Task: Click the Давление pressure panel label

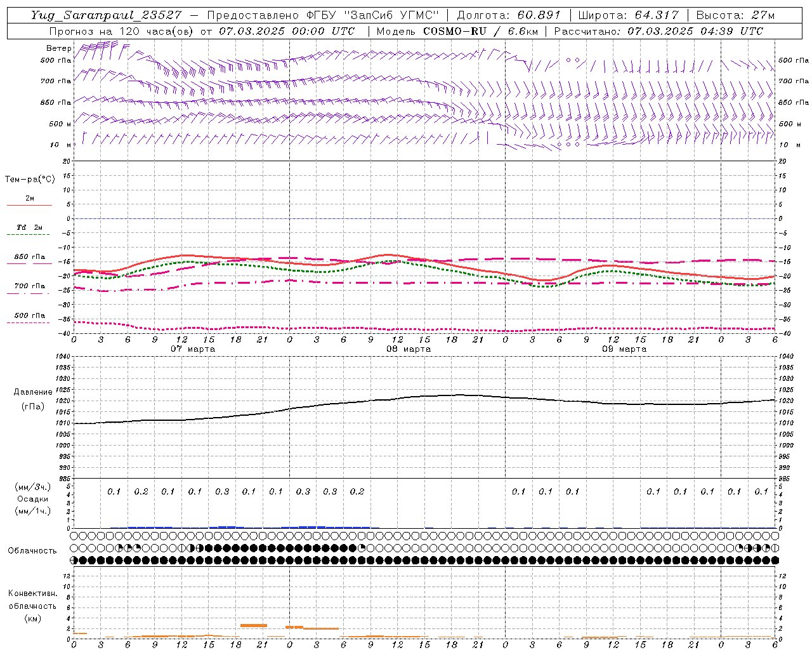Action: (x=33, y=392)
